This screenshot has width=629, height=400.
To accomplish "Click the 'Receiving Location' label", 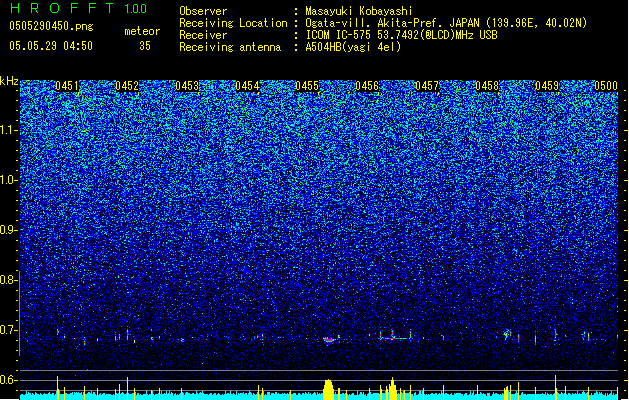I will coord(233,23).
